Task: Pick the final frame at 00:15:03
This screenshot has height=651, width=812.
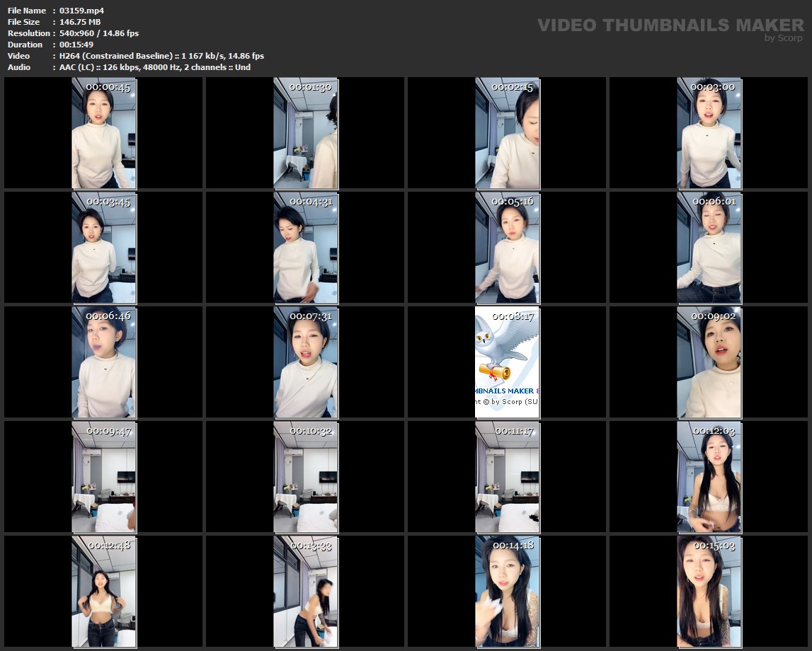Action: pyautogui.click(x=709, y=592)
